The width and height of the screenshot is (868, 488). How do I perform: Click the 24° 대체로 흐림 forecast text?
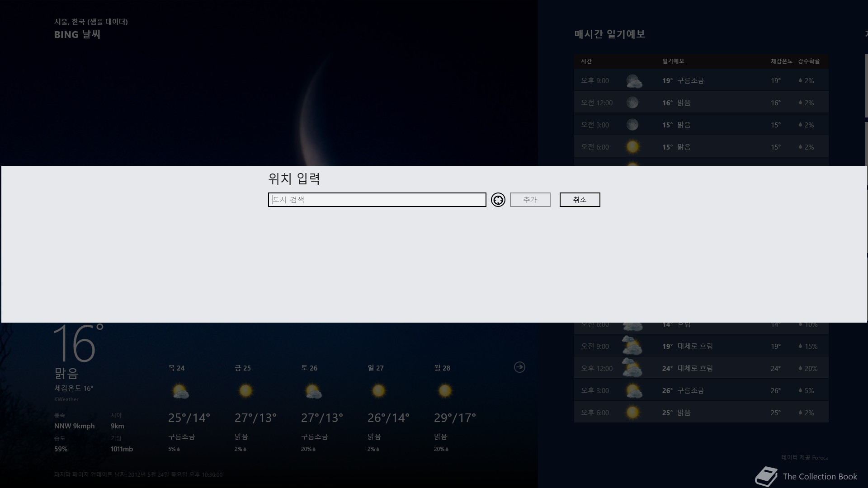[x=688, y=369]
